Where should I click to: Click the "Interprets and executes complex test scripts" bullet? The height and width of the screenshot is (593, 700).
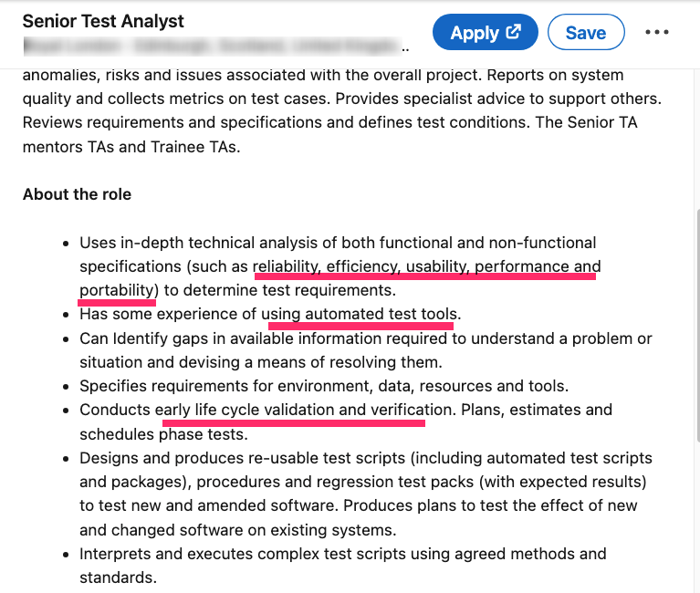tap(342, 554)
